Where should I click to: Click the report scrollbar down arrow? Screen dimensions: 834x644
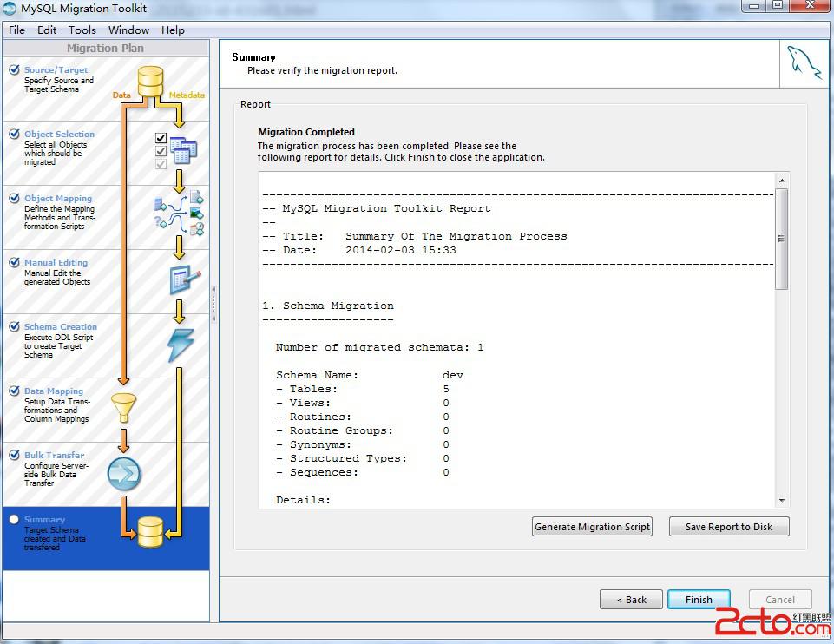point(781,500)
